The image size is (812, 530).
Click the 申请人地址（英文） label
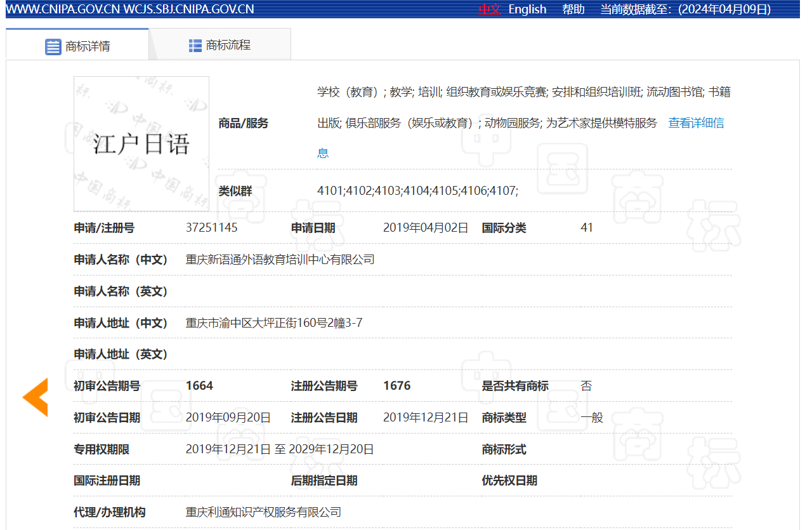click(121, 354)
